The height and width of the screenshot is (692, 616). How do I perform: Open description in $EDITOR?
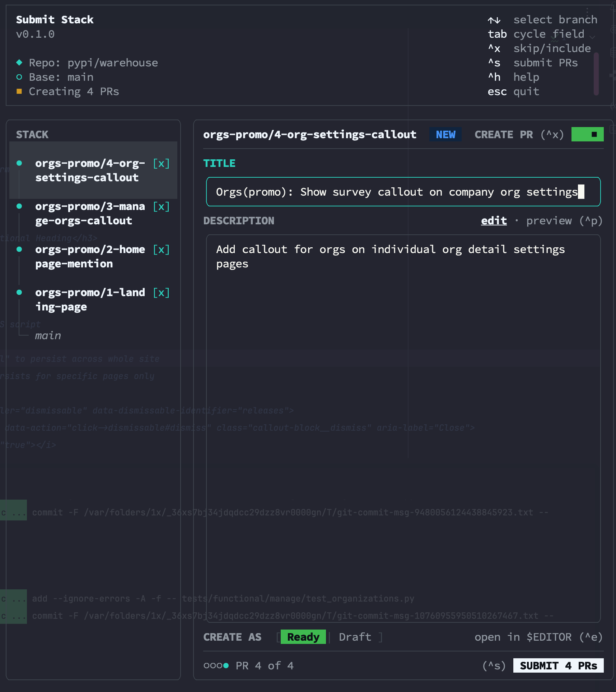(x=538, y=637)
